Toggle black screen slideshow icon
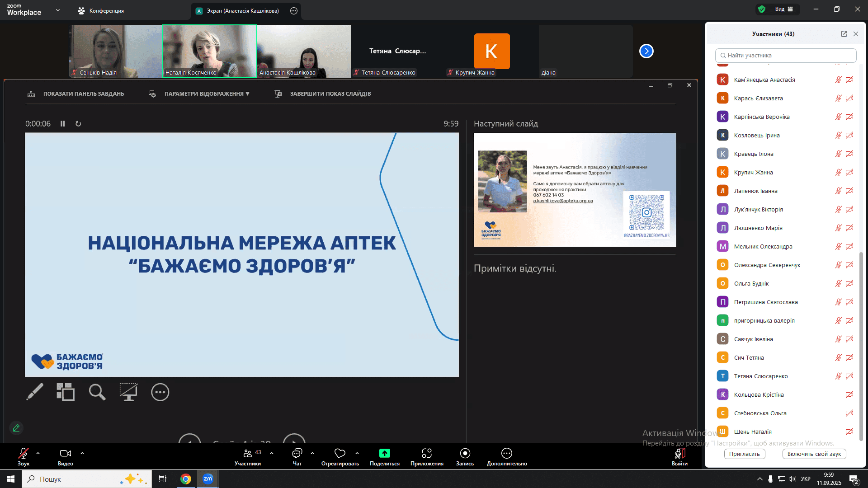 click(x=128, y=392)
